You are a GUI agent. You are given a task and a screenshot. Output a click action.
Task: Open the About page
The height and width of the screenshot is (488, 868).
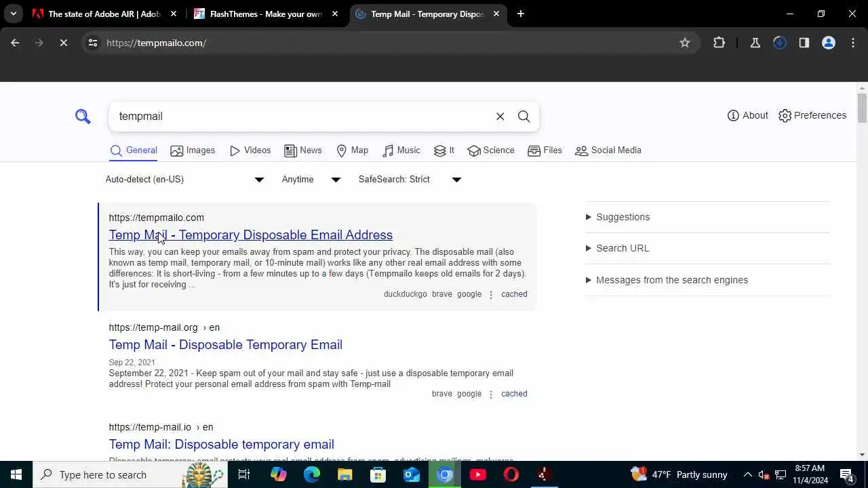(747, 115)
